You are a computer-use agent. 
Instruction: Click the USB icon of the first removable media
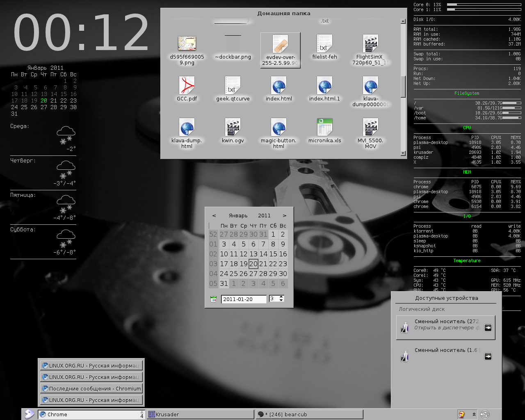[x=404, y=327]
